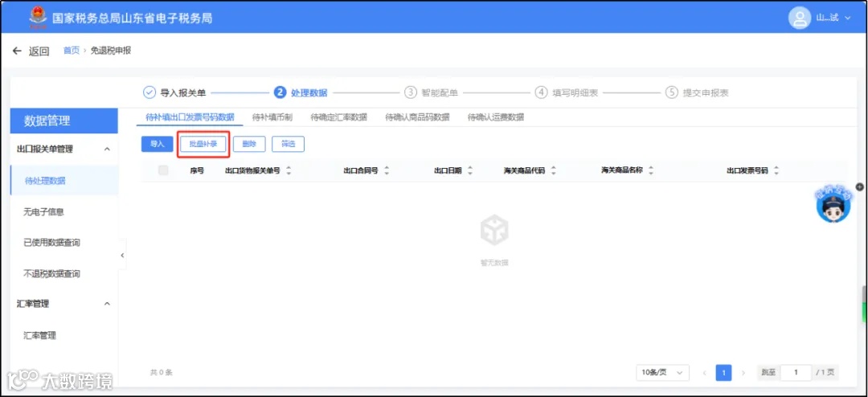Sort by 出口日期 column

tap(470, 170)
